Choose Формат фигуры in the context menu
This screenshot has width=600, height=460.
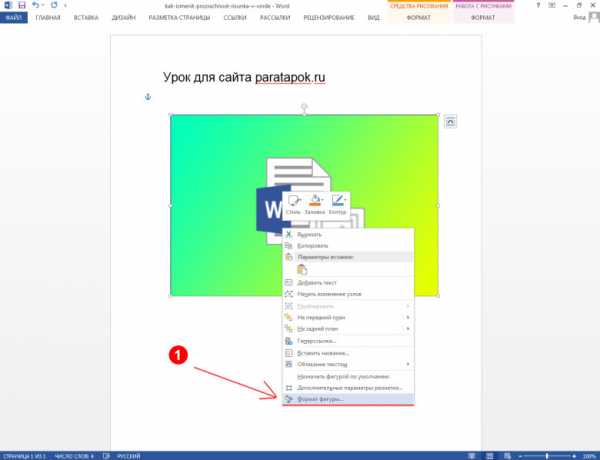tap(348, 399)
